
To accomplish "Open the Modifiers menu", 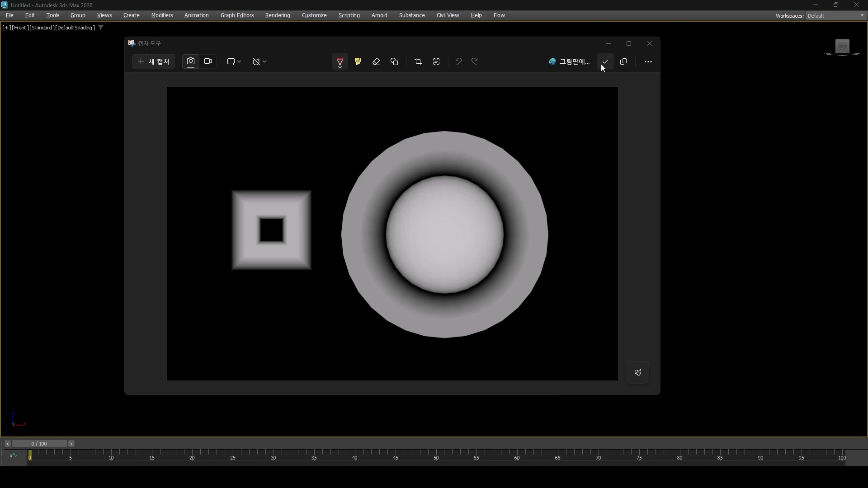I will pos(162,15).
